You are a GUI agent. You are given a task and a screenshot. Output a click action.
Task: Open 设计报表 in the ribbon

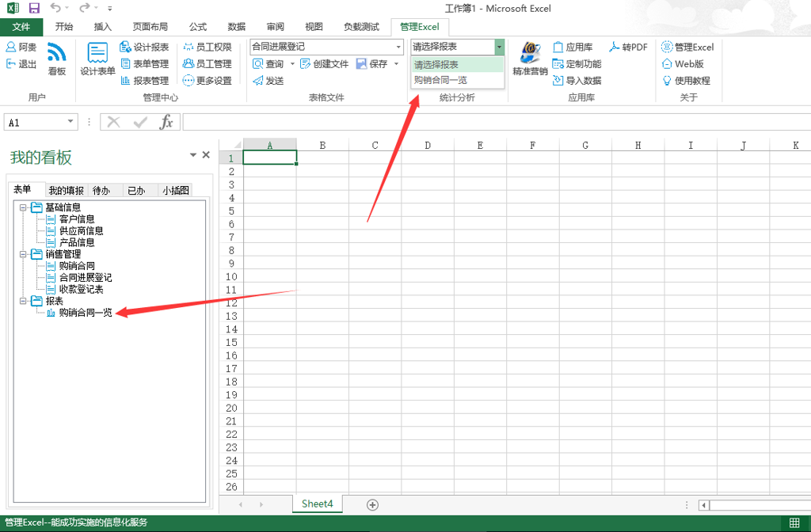(x=144, y=47)
